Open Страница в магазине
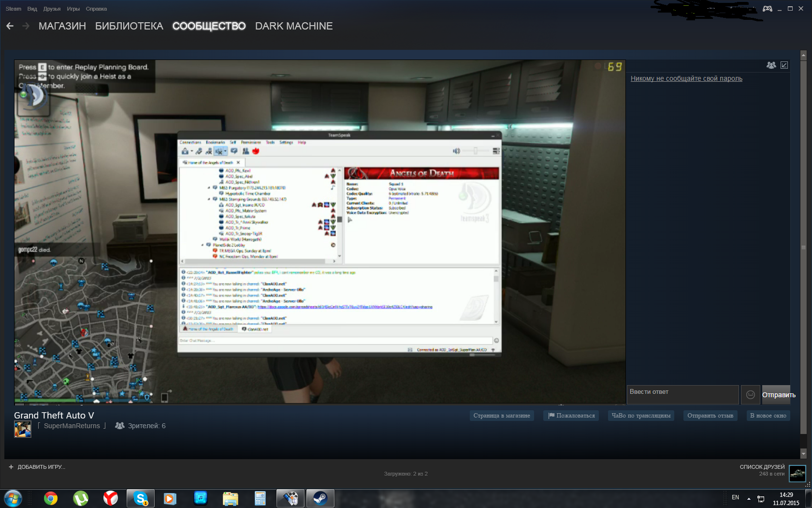This screenshot has height=508, width=812. click(x=502, y=416)
